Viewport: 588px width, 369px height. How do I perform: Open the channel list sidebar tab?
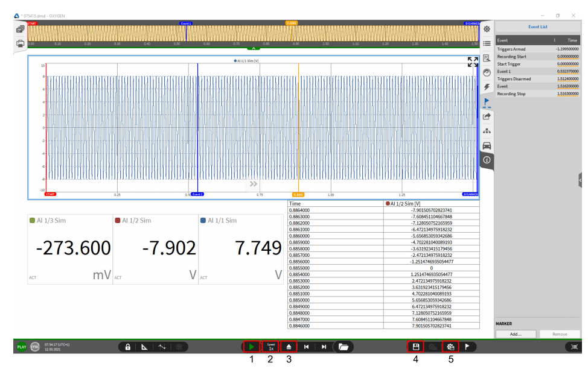pyautogui.click(x=487, y=43)
